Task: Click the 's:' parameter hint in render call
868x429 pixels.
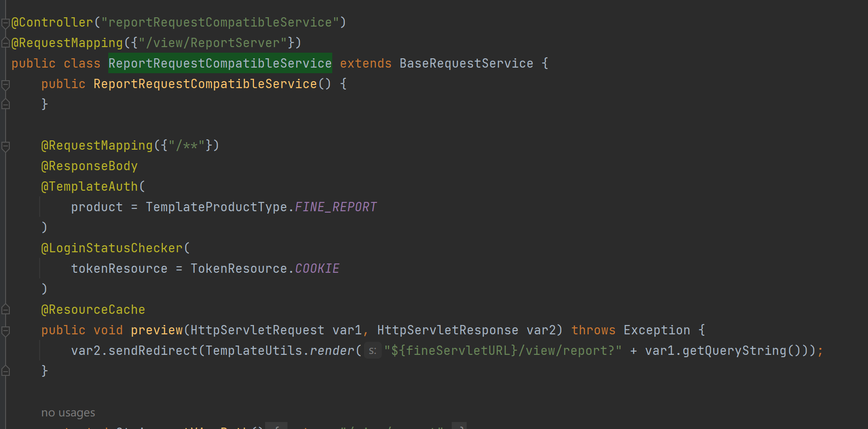Action: [372, 351]
